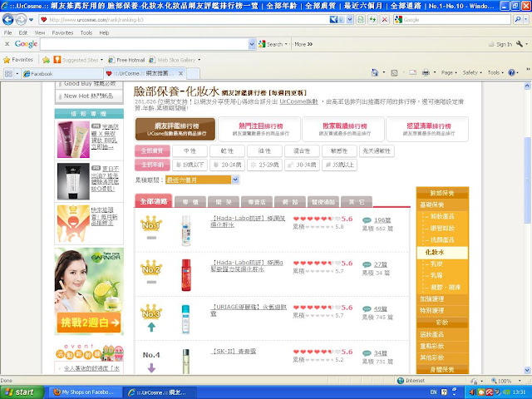Click the Compatibility View icon
This screenshot has height=399, width=532.
pos(361,20)
